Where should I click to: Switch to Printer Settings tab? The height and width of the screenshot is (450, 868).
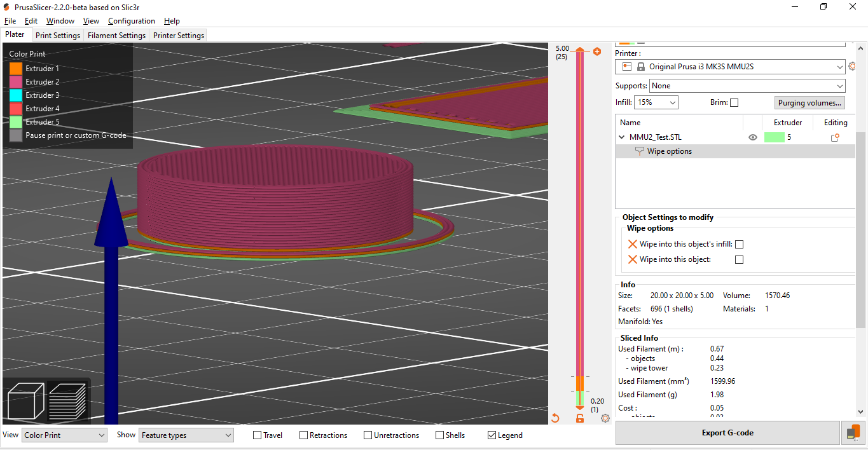[179, 36]
